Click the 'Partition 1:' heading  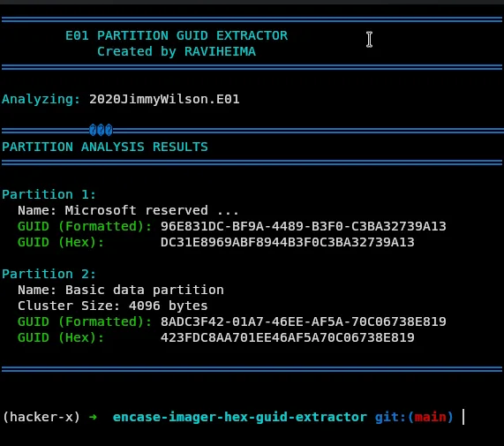tap(49, 194)
